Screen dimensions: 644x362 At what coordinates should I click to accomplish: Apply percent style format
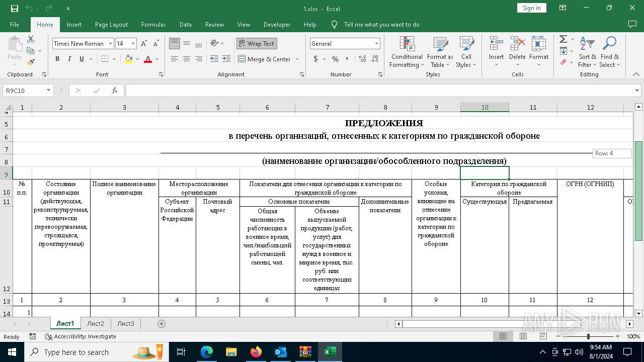pos(335,59)
